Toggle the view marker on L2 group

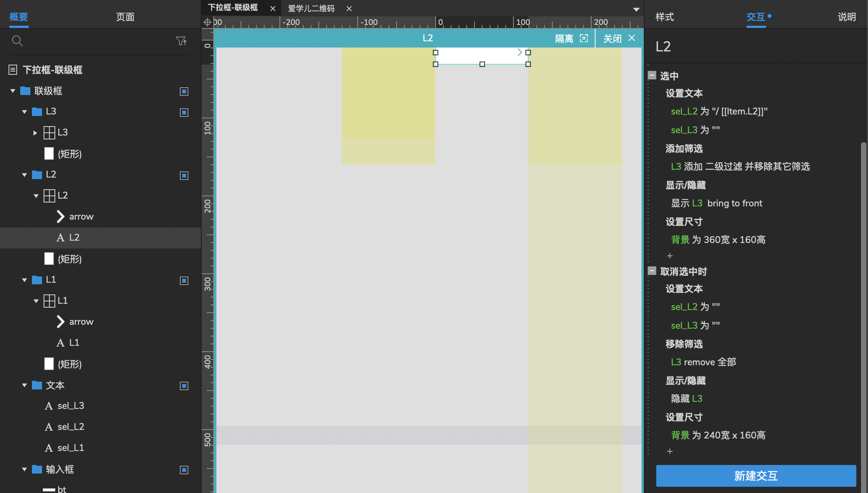point(184,176)
